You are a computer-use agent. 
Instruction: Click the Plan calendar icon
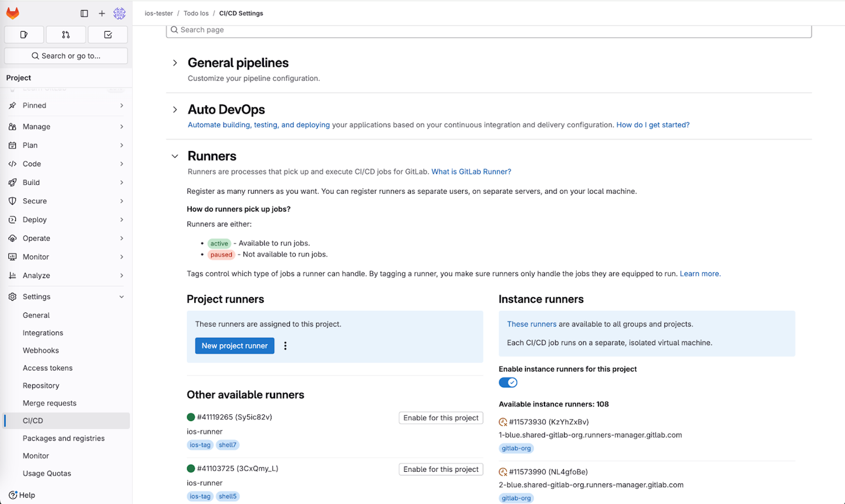12,146
